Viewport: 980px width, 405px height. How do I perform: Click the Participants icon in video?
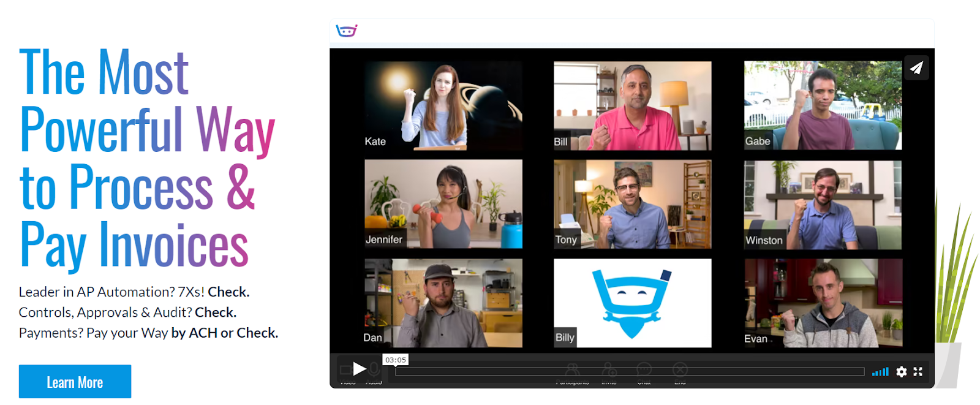point(573,370)
